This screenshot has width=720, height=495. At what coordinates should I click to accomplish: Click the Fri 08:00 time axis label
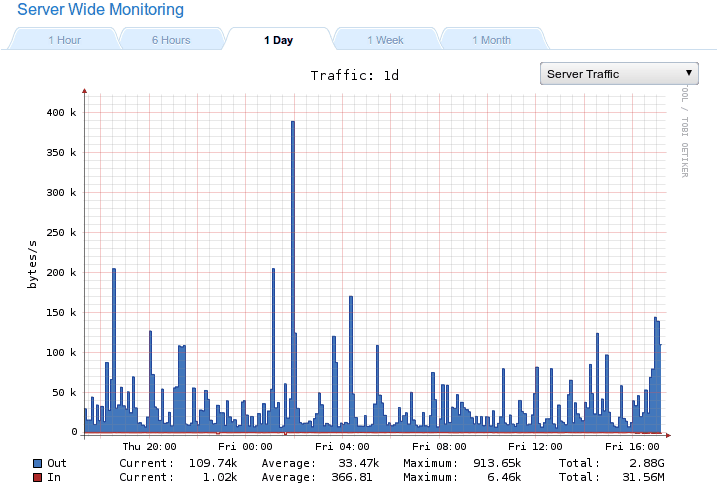438,447
